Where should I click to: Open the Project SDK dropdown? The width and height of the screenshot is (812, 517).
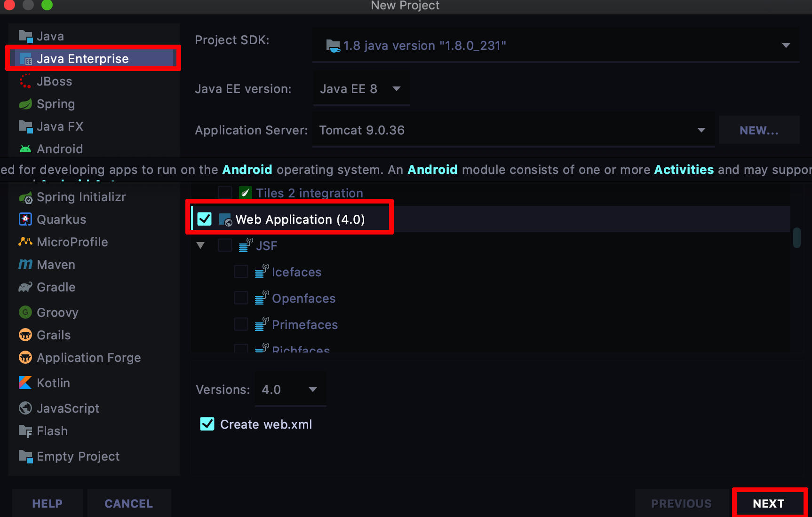(556, 45)
